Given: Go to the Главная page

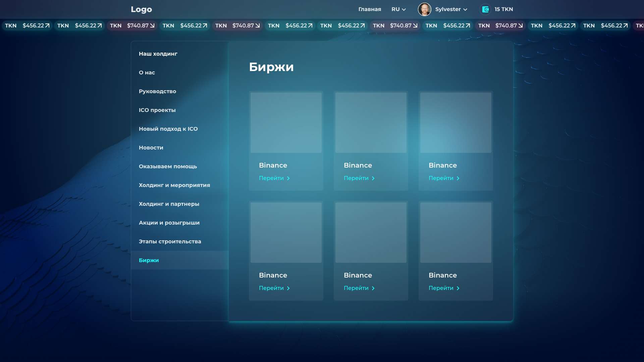Looking at the screenshot, I should point(370,9).
